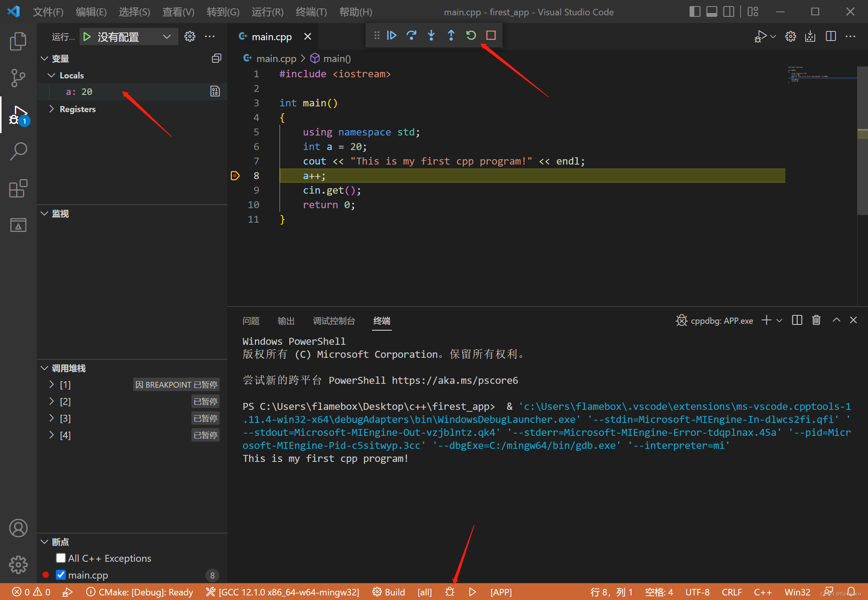This screenshot has width=868, height=600.
Task: Open the Source Control view
Action: [18, 78]
